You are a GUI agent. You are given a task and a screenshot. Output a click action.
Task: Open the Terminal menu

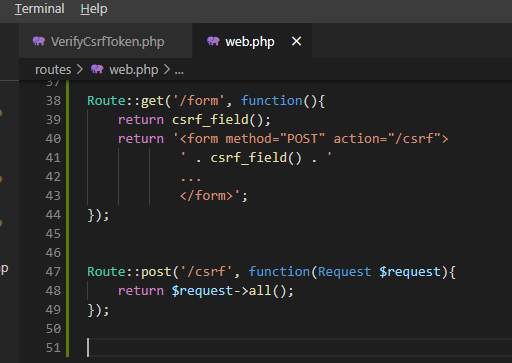click(40, 9)
